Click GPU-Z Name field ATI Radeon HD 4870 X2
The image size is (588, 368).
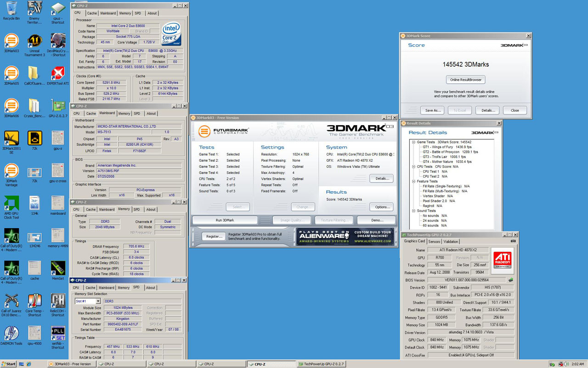(458, 250)
